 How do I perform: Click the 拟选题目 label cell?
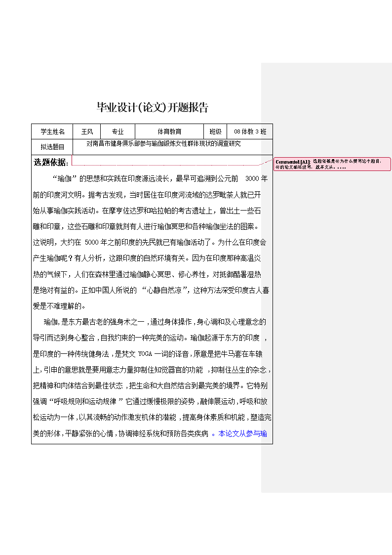pos(52,147)
